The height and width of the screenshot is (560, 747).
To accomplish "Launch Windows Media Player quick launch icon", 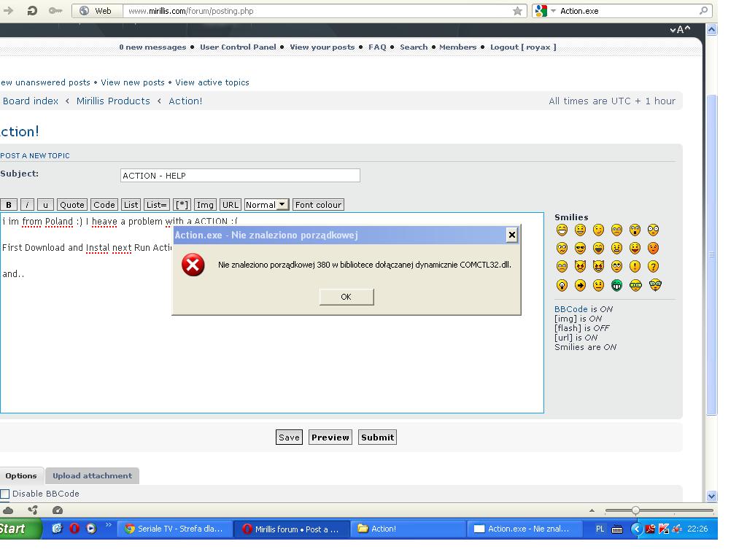I will click(91, 529).
